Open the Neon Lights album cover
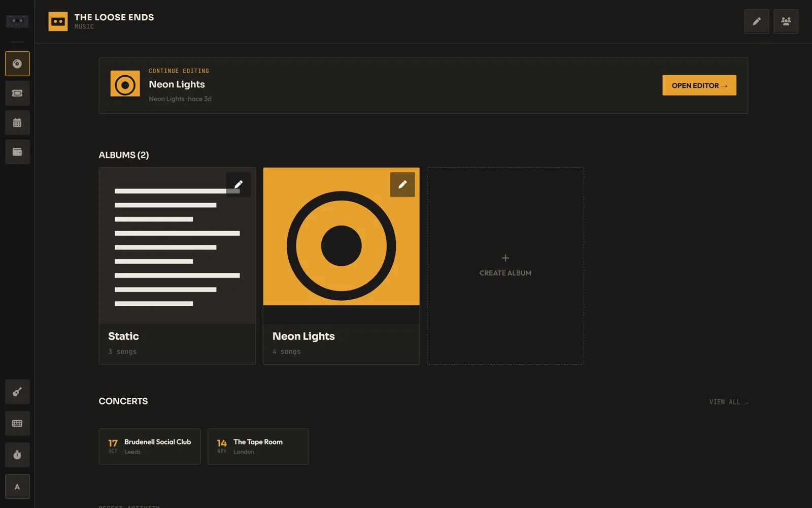The width and height of the screenshot is (812, 508). [342, 246]
